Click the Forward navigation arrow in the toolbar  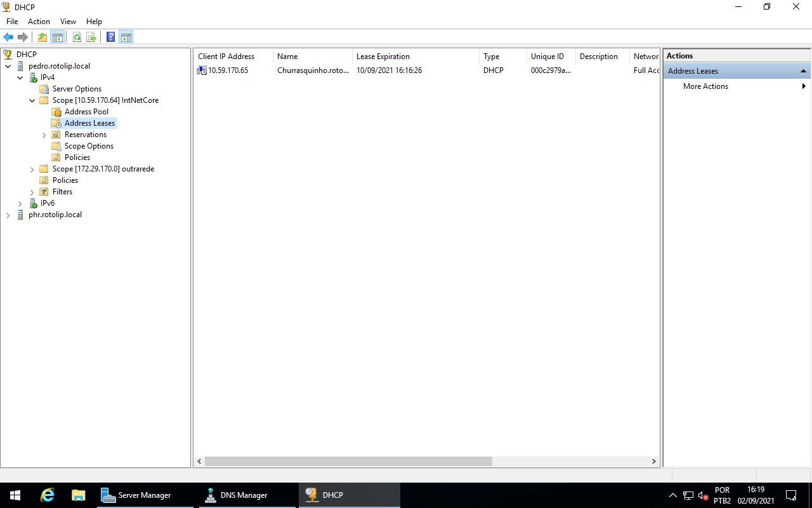tap(23, 37)
